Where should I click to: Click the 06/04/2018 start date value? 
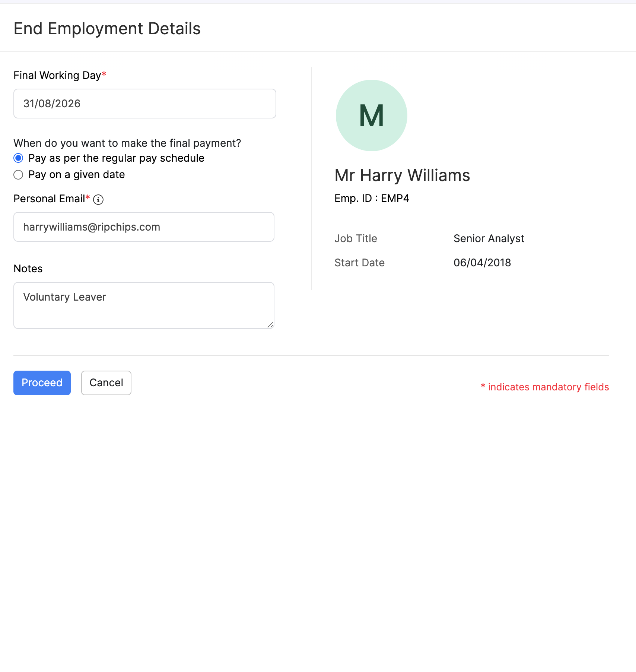[482, 263]
